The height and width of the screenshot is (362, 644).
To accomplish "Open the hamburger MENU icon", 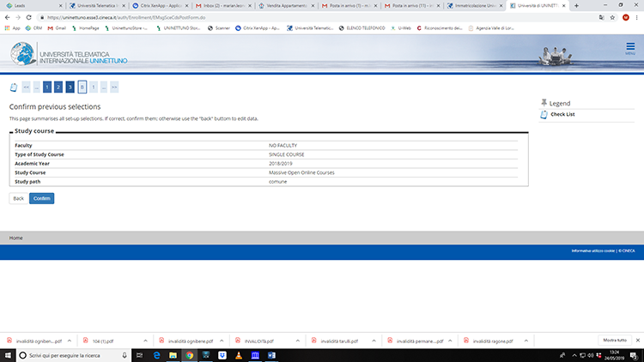I will 630,49.
